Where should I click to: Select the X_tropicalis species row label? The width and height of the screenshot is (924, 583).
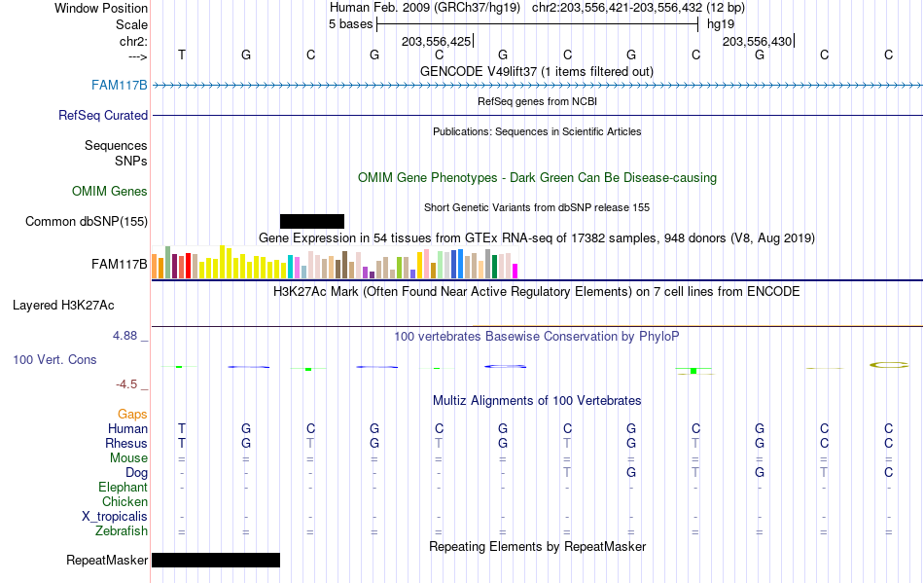click(115, 517)
